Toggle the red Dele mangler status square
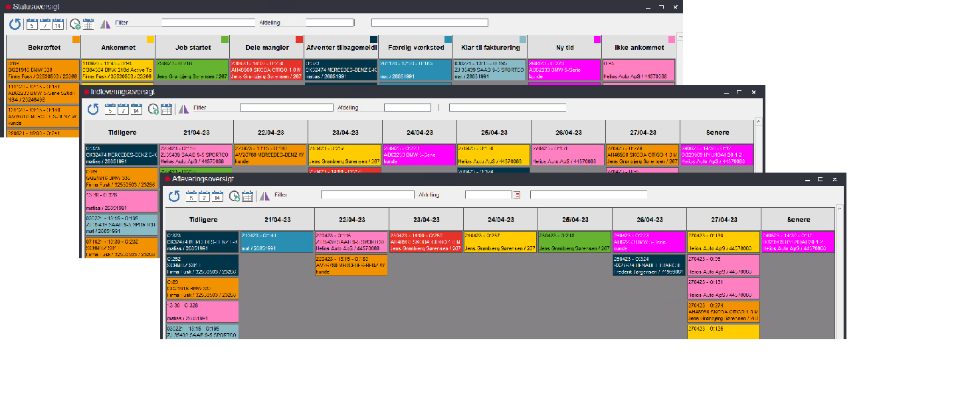This screenshot has height=393, width=980. (x=300, y=40)
